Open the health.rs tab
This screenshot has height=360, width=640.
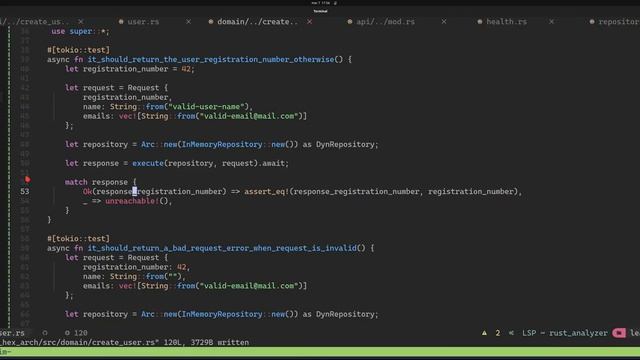point(506,22)
